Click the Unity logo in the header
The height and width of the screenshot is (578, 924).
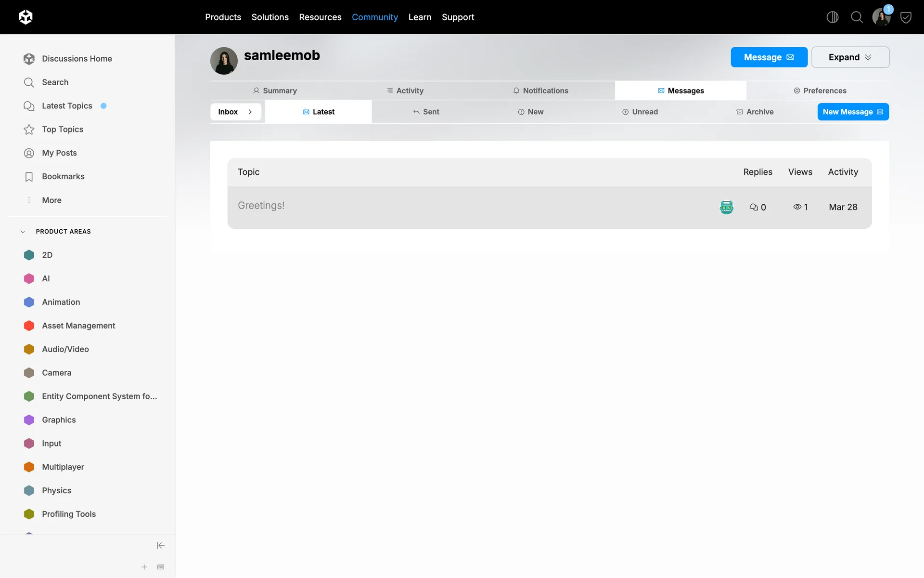[x=26, y=17]
